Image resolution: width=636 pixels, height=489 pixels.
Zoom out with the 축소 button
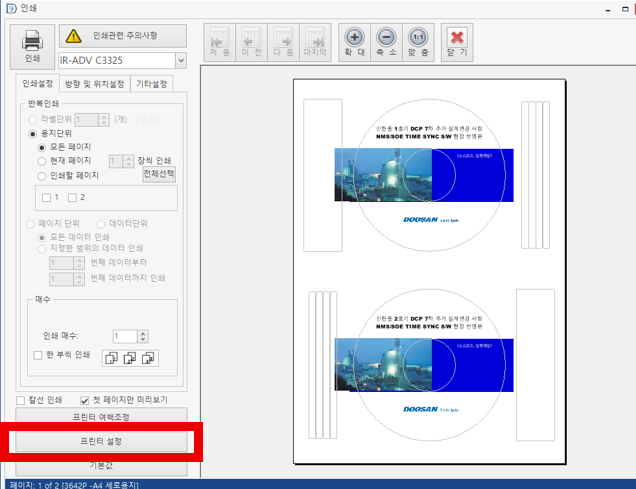(386, 40)
